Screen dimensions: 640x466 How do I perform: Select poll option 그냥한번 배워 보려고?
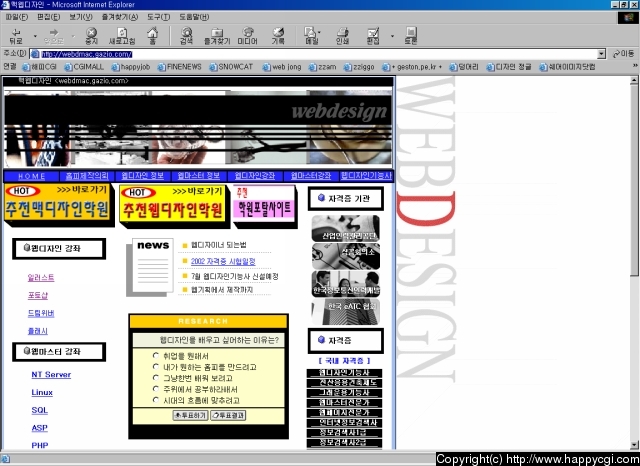coord(156,377)
